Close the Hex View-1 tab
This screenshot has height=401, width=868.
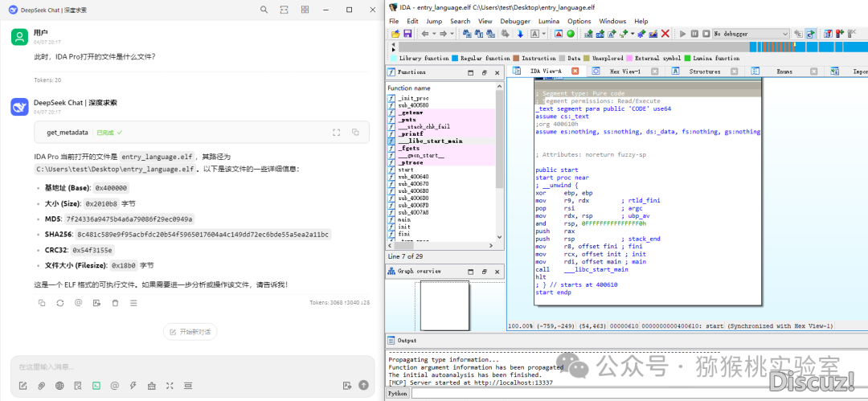[654, 72]
